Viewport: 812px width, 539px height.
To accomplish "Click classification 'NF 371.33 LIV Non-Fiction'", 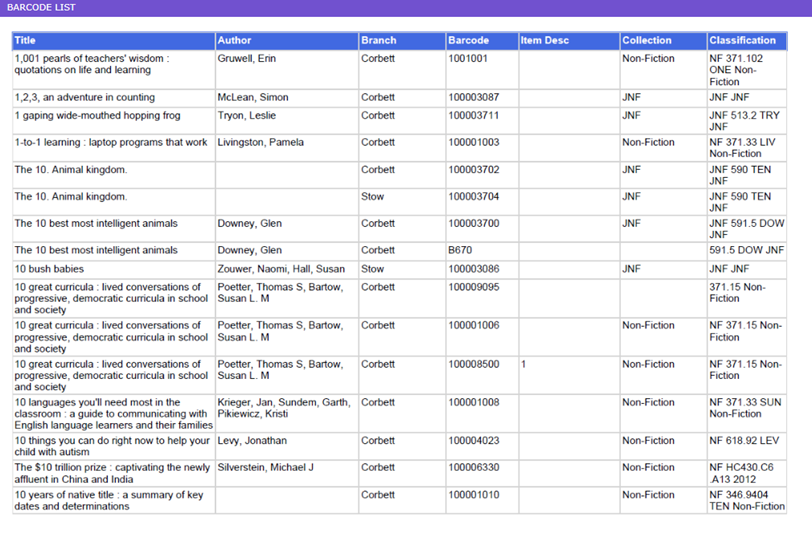I will [x=742, y=148].
